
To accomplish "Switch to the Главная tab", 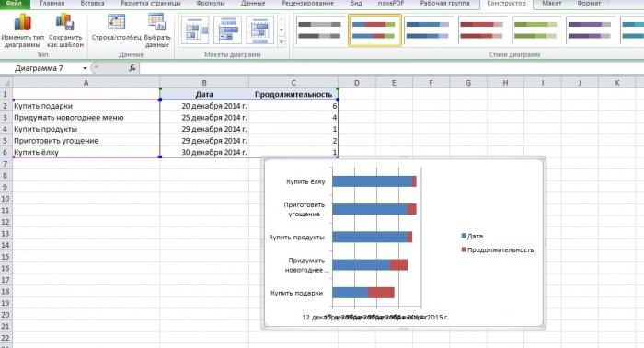I will (52, 4).
